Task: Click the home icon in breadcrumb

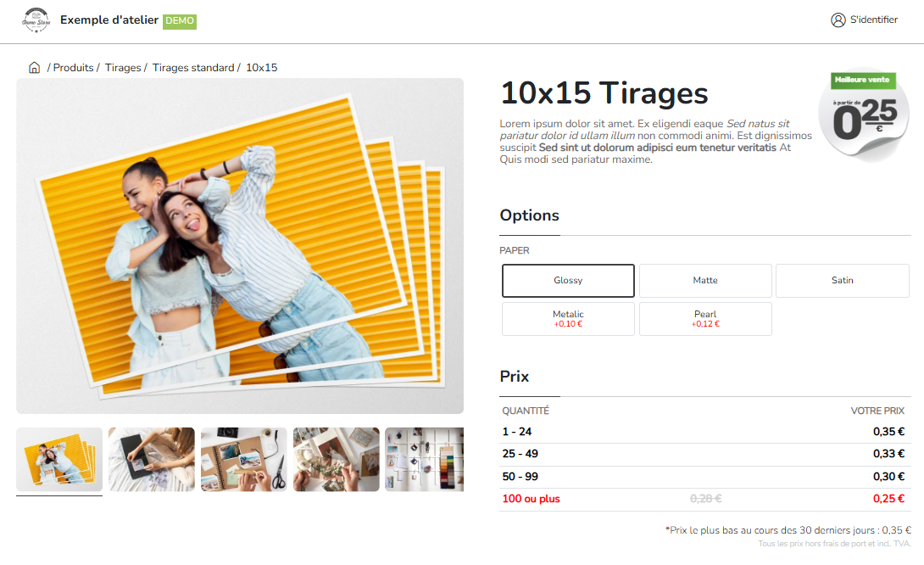Action: click(x=34, y=68)
